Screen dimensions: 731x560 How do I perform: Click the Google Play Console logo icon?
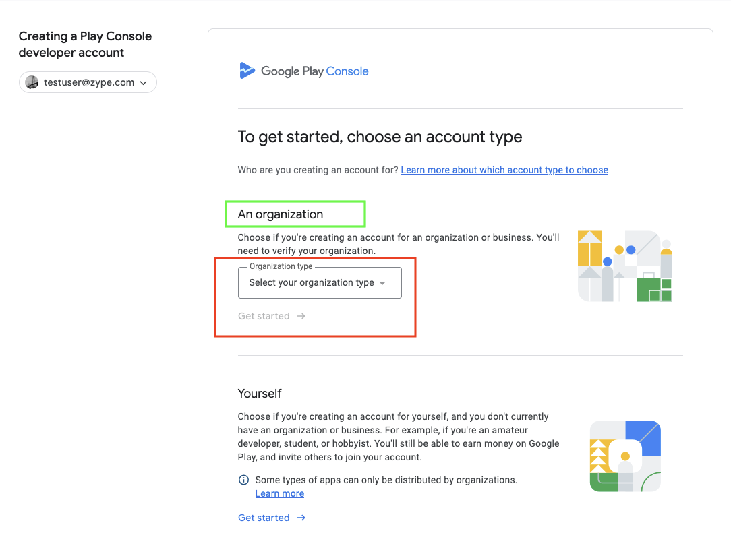[247, 71]
